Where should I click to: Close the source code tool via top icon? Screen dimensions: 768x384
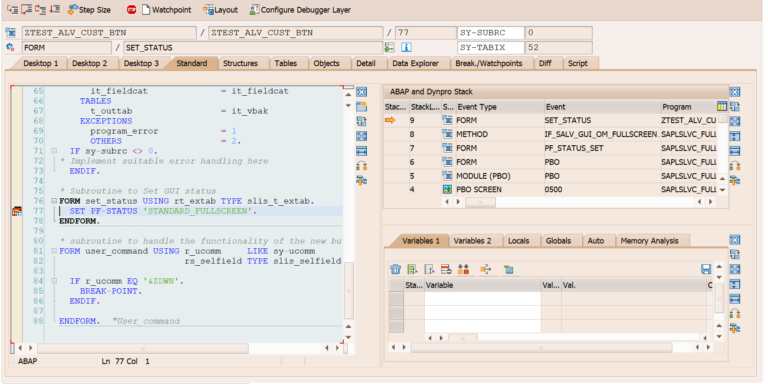point(361,92)
